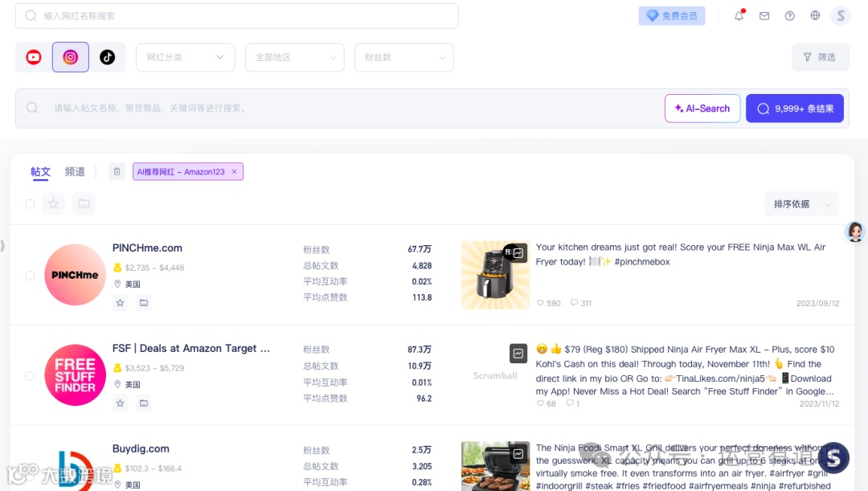Screen dimensions: 868x491
Task: Favorite FSF Deals with star icon
Action: click(x=120, y=403)
